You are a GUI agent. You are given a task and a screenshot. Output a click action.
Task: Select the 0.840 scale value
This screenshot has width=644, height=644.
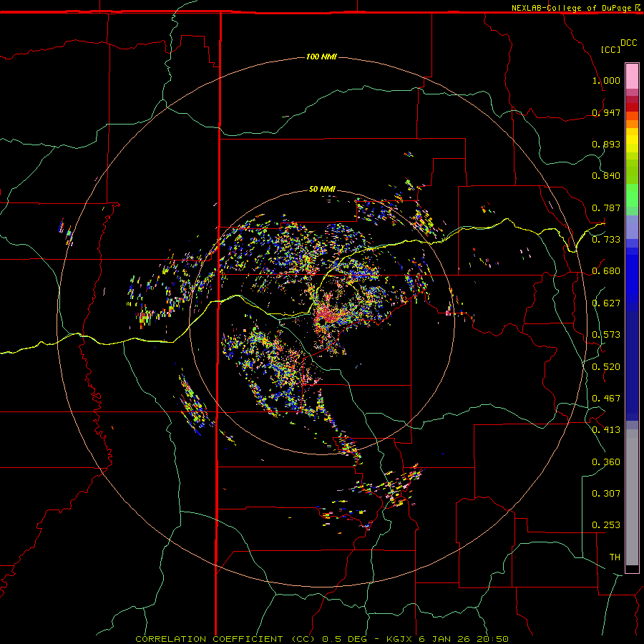tap(606, 176)
